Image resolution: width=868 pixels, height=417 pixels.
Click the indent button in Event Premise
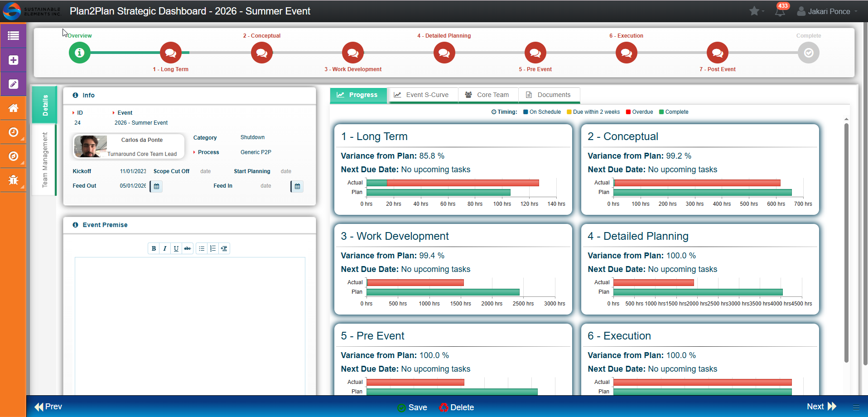(x=224, y=248)
